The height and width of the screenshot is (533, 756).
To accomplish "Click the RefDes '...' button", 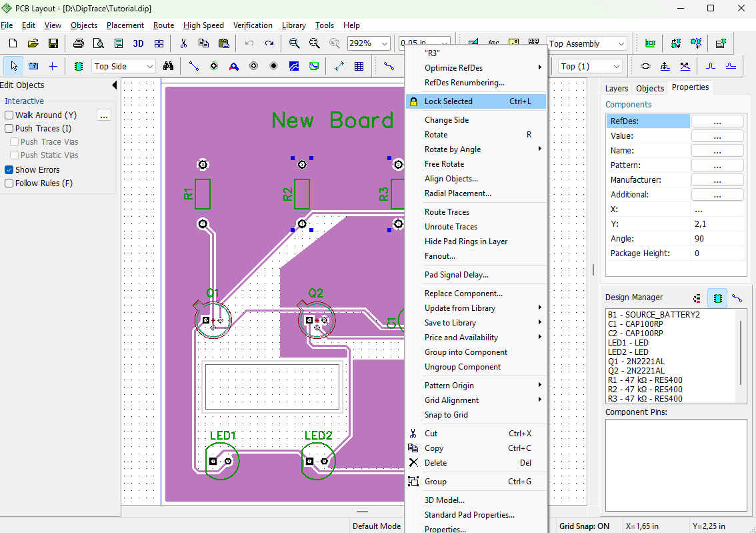I will coord(717,121).
